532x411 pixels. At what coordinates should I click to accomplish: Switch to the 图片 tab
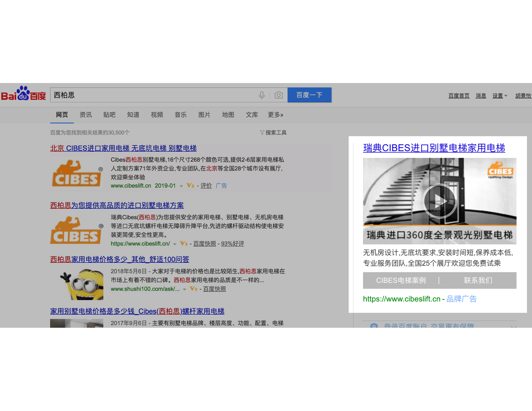tap(204, 115)
